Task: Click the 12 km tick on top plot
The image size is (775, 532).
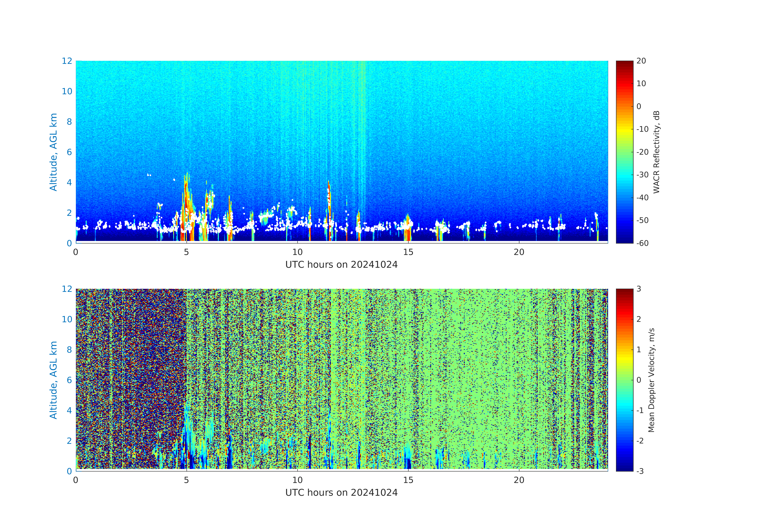Action: click(x=67, y=61)
